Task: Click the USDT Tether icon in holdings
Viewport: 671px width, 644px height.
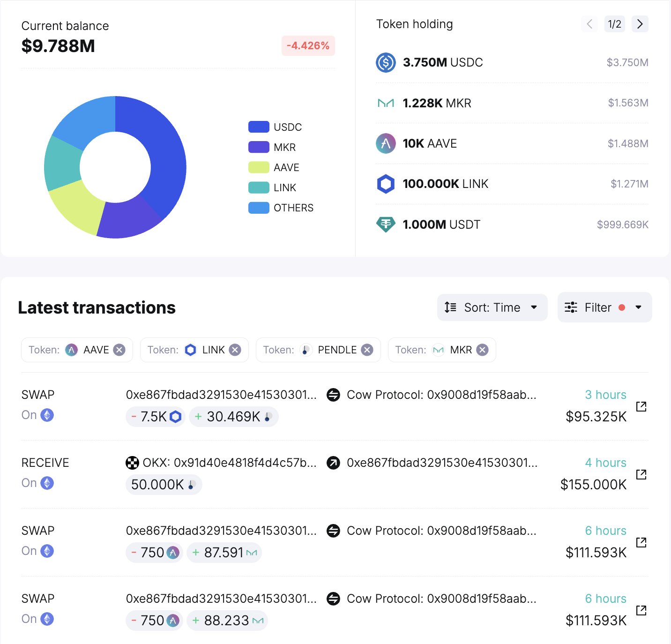Action: pos(386,225)
